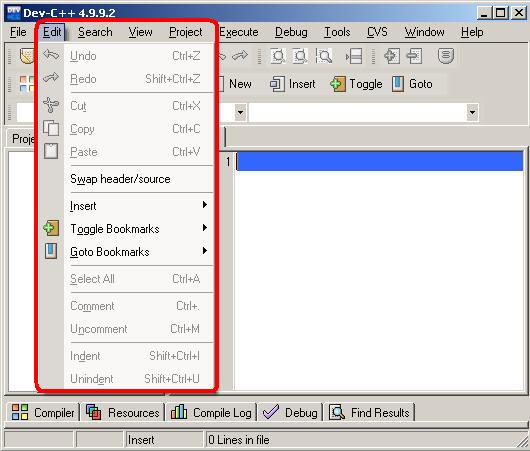This screenshot has width=530, height=451.
Task: Click line 1 in the code editor
Action: coord(379,161)
